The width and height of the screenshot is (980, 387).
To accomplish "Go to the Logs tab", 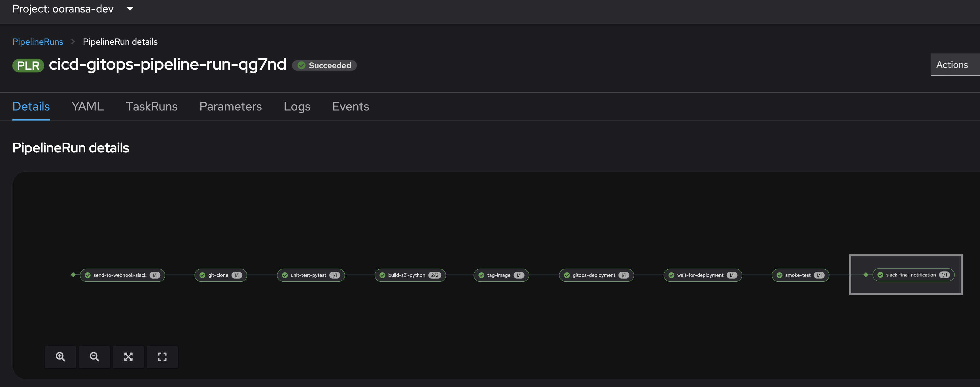I will pos(297,107).
